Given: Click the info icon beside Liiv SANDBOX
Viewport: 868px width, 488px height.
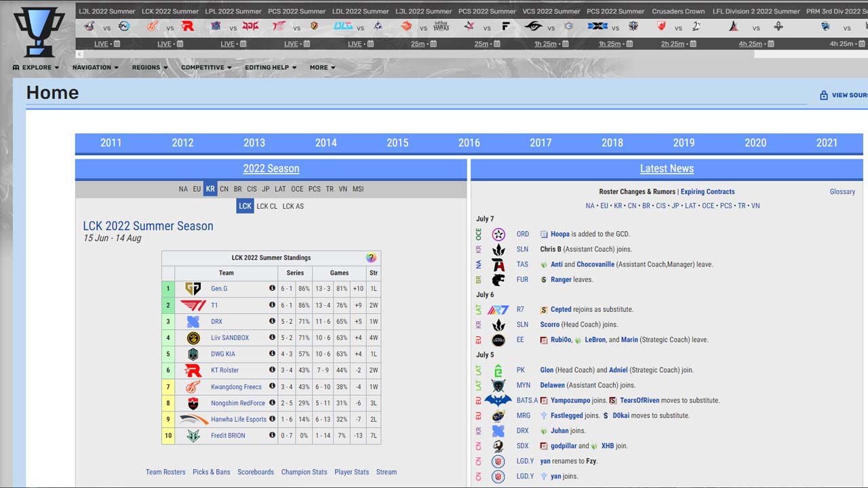Looking at the screenshot, I should (x=272, y=338).
